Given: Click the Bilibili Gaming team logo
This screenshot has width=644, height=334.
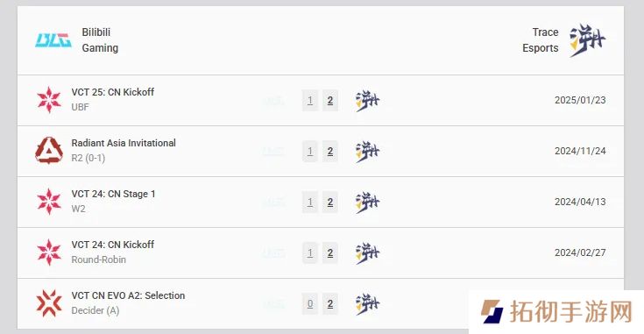Looking at the screenshot, I should pos(53,40).
